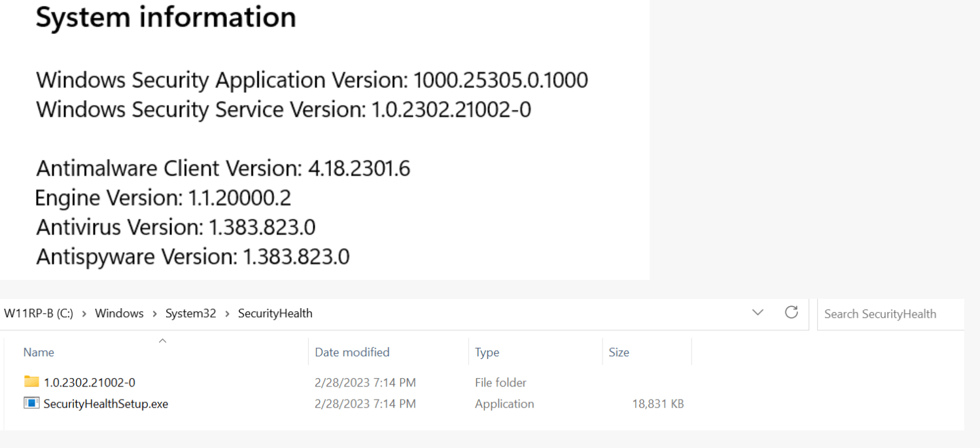Select the SecurityHealthSetup.exe file name
980x448 pixels.
coord(106,404)
